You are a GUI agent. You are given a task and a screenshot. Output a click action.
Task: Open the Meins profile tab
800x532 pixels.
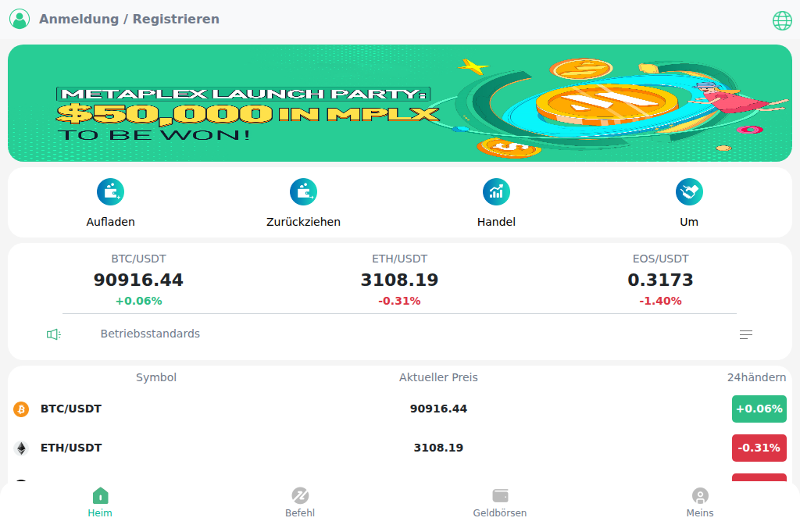coord(700,502)
